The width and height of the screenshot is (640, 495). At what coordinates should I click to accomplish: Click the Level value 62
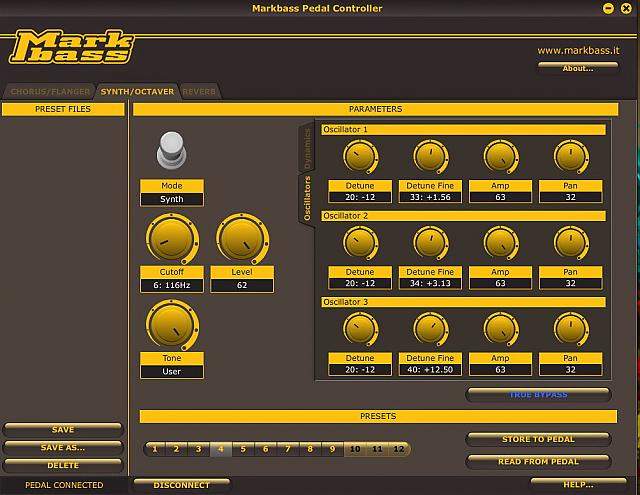242,285
